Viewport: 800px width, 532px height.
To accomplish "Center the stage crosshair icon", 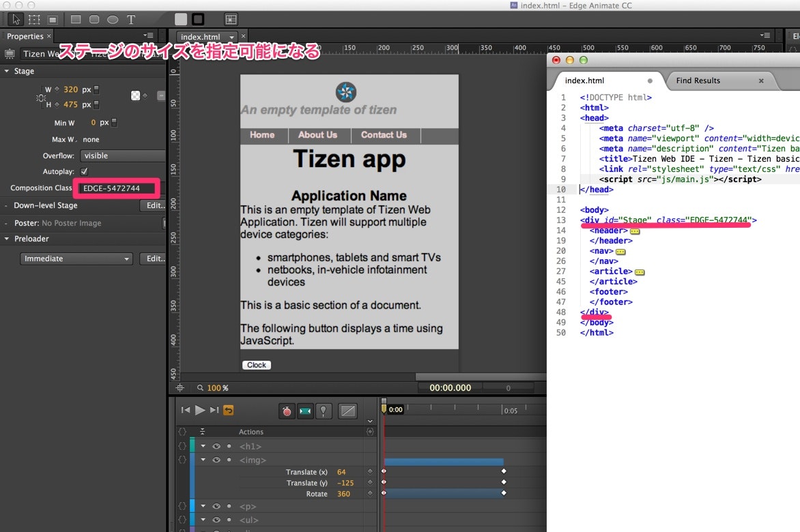I will click(x=180, y=388).
